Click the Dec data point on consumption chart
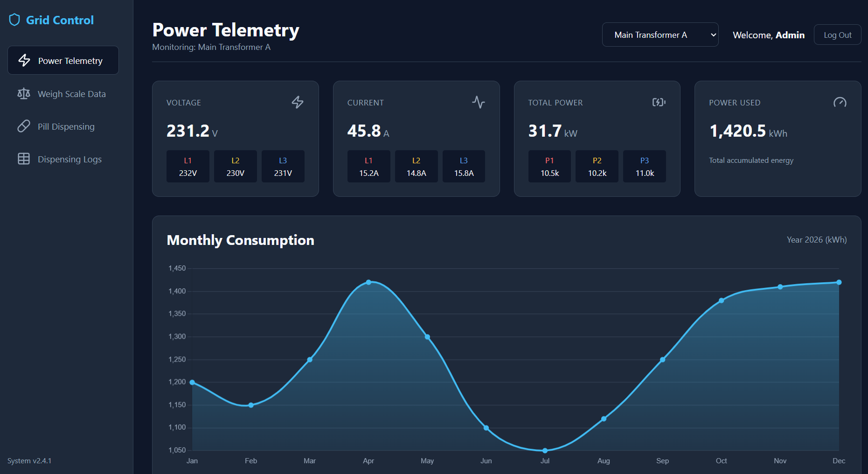Screen dimensions: 868x474 point(839,282)
